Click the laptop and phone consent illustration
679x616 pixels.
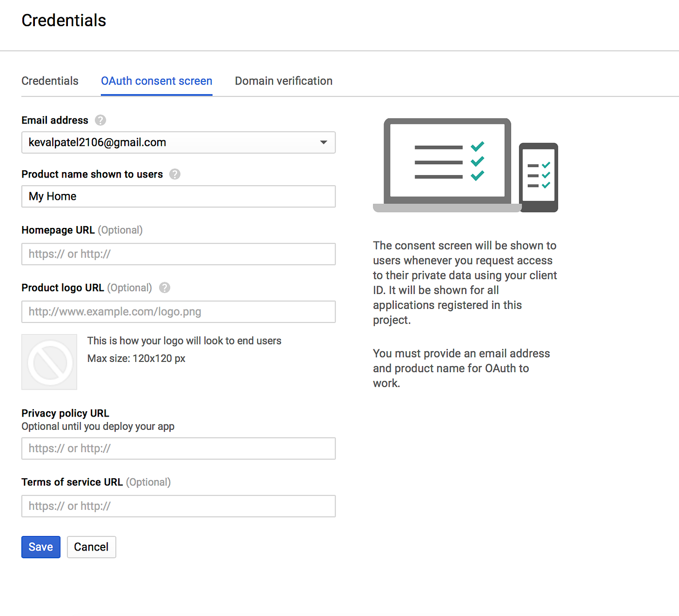[x=466, y=165]
